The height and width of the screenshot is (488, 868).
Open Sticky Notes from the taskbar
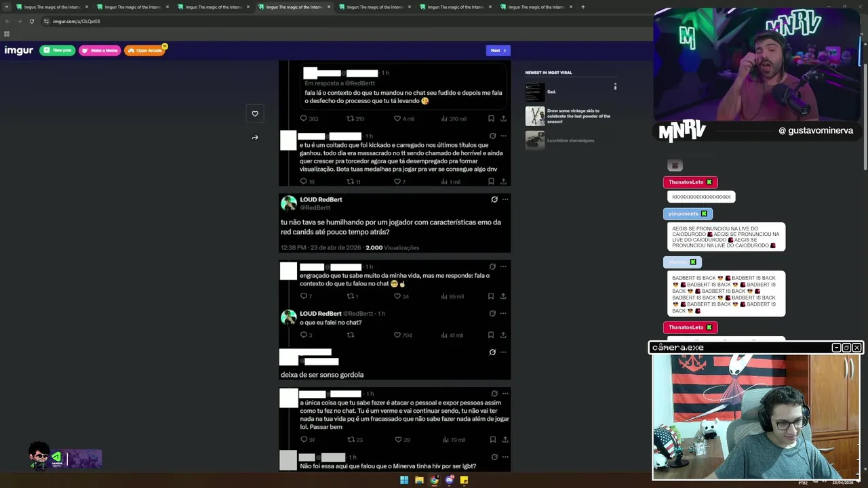464,480
